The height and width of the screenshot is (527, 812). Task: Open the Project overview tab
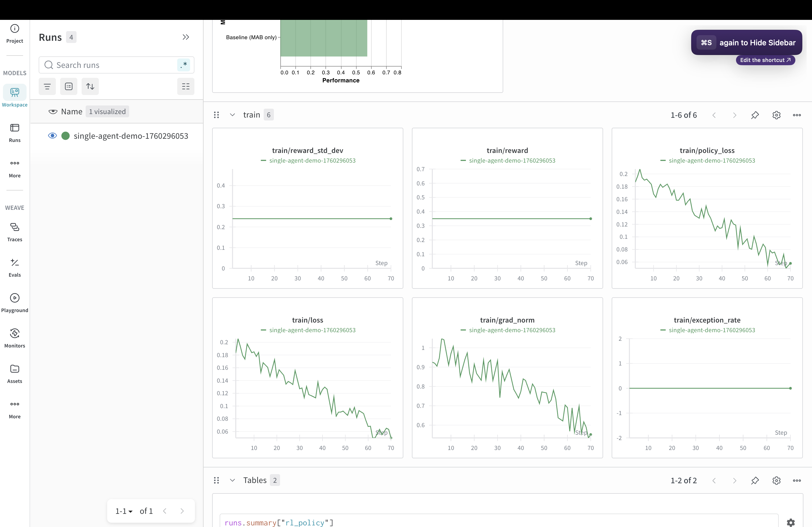(15, 33)
